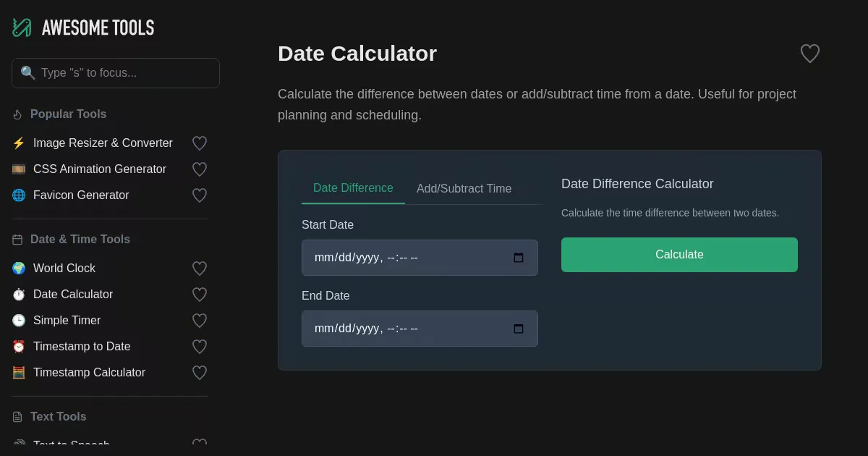Click the earth icon next to World Clock

[19, 269]
